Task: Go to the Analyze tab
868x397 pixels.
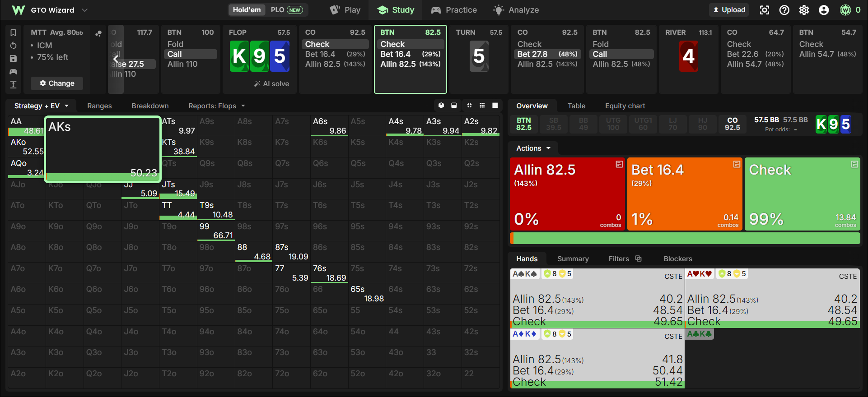Action: 516,10
